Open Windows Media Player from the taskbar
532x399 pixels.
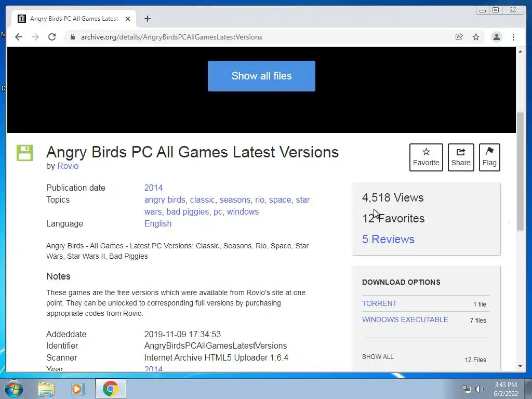[78, 389]
